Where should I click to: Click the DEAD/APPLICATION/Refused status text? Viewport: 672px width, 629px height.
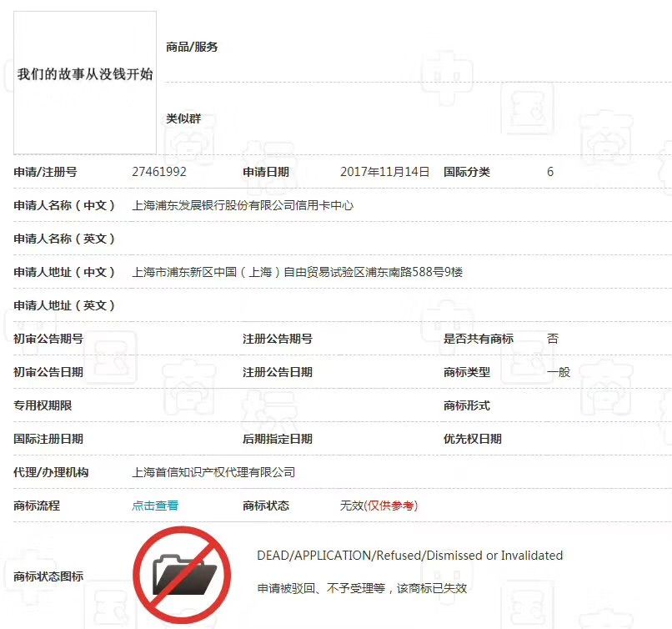[x=409, y=556]
